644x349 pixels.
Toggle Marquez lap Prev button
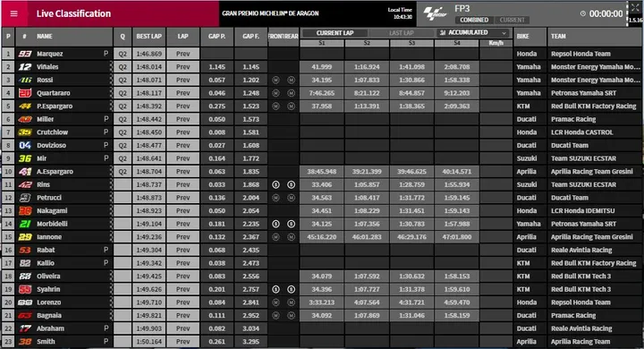pyautogui.click(x=183, y=54)
